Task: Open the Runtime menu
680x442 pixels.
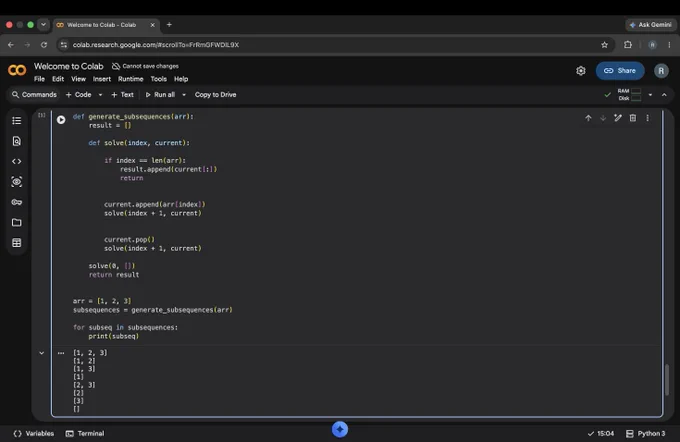Action: tap(131, 79)
